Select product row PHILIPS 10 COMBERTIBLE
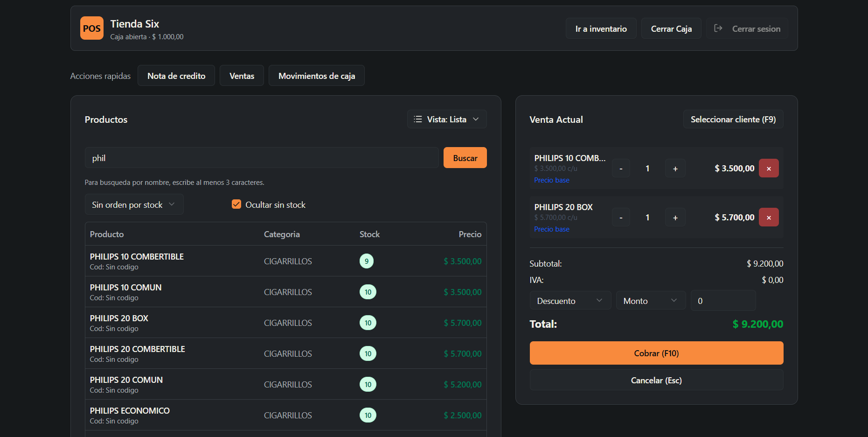Image resolution: width=868 pixels, height=437 pixels. tap(285, 261)
